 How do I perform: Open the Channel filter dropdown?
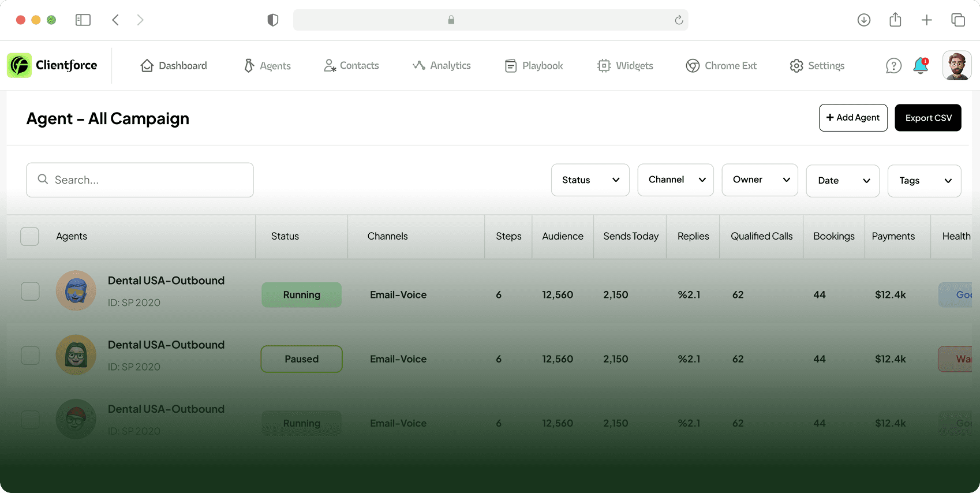[x=675, y=180]
